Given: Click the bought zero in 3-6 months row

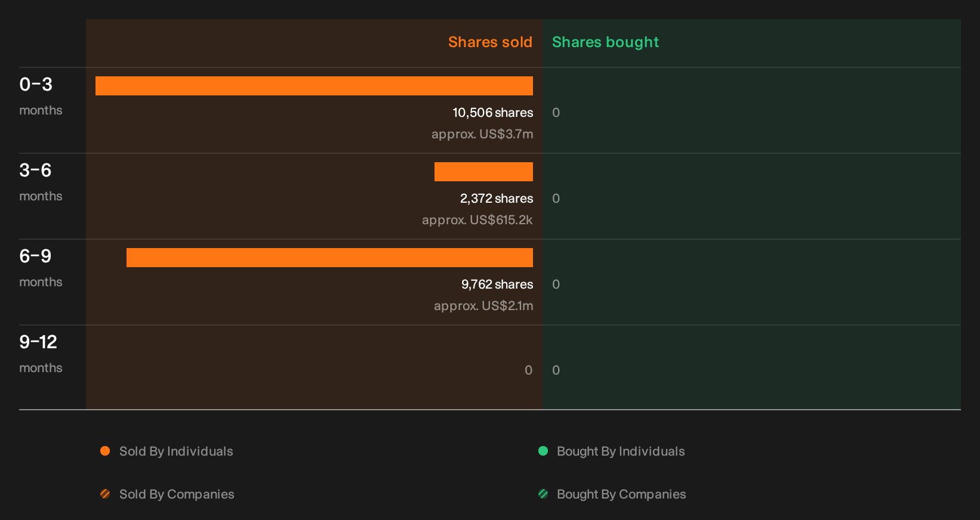Looking at the screenshot, I should point(556,199).
